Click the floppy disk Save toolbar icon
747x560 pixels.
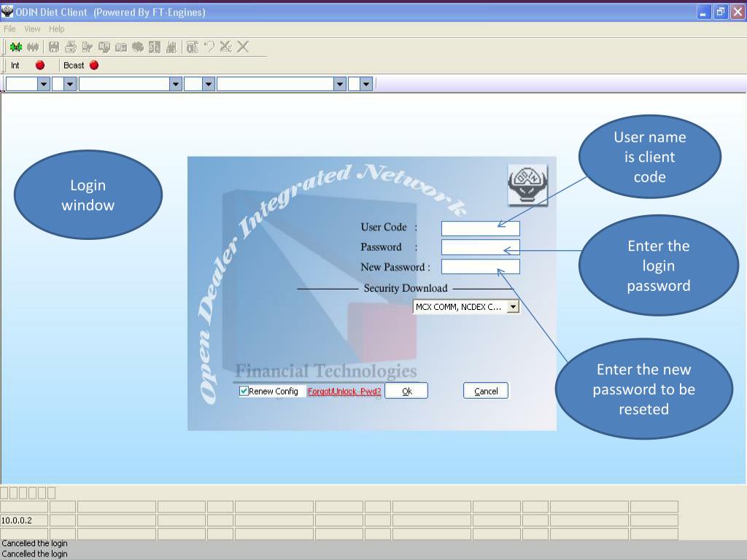[x=54, y=47]
